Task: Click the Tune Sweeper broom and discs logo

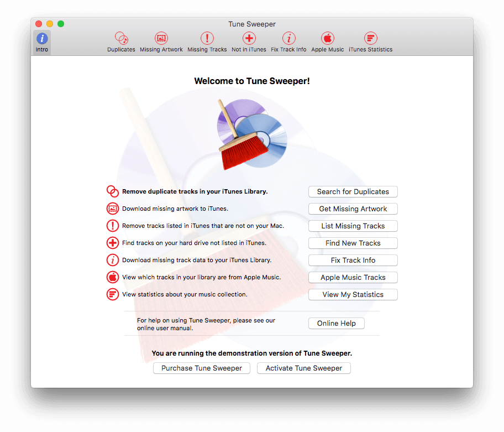Action: pos(252,134)
